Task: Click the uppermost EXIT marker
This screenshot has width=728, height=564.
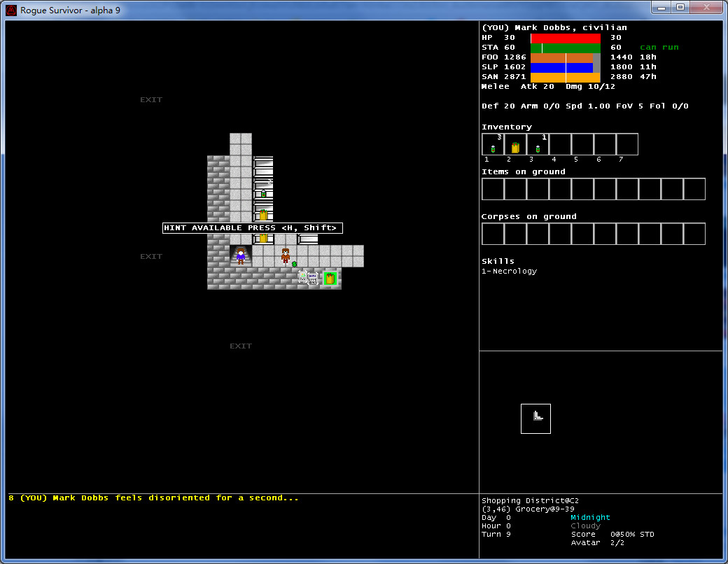Action: [151, 100]
